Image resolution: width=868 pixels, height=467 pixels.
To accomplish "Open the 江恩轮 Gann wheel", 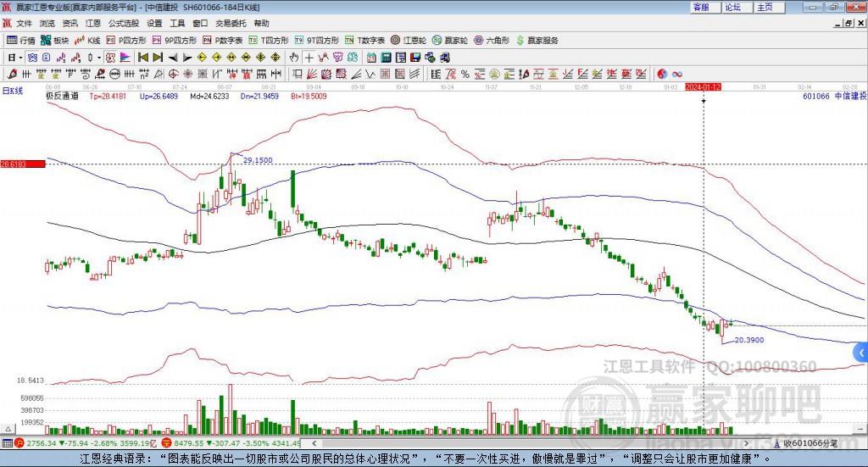I will tap(409, 41).
